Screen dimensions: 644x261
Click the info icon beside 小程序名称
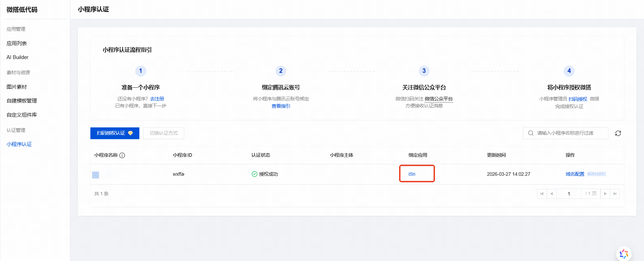tap(122, 155)
